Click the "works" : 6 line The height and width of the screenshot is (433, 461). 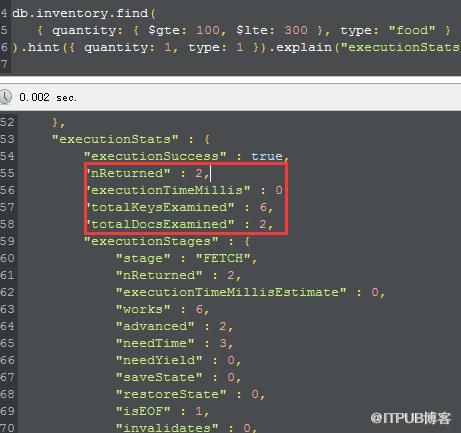pos(162,309)
